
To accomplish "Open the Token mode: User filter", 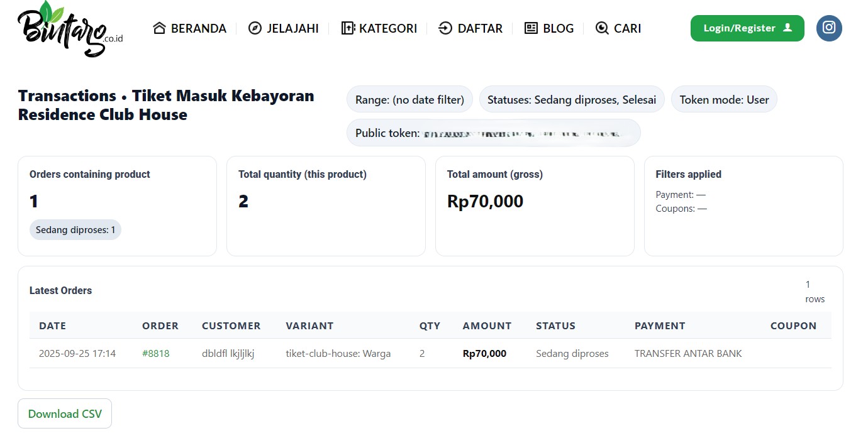I will tap(724, 99).
